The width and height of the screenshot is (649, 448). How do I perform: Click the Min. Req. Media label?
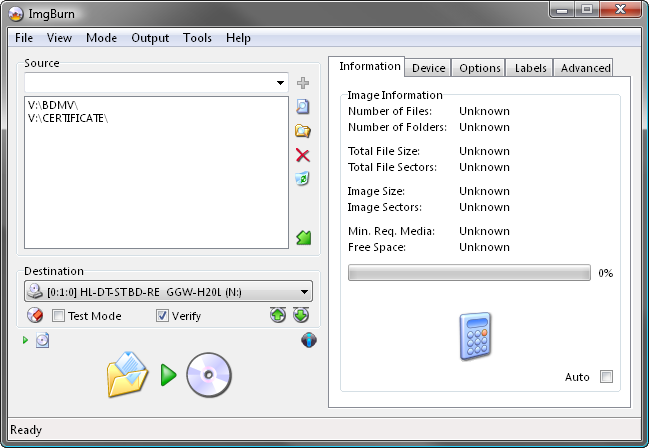tap(391, 231)
